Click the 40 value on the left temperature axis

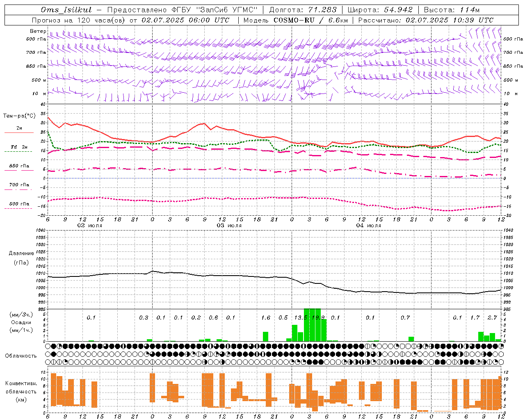44,105
